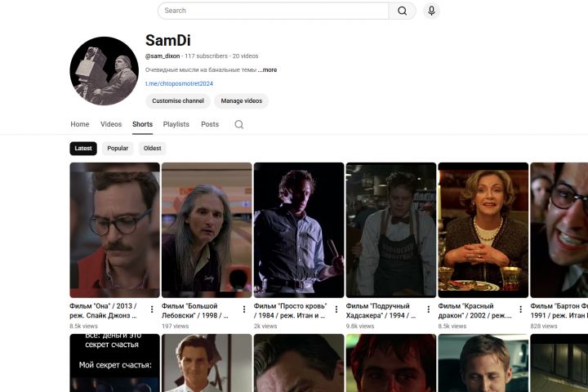
Task: Switch to the Videos tab
Action: 111,124
